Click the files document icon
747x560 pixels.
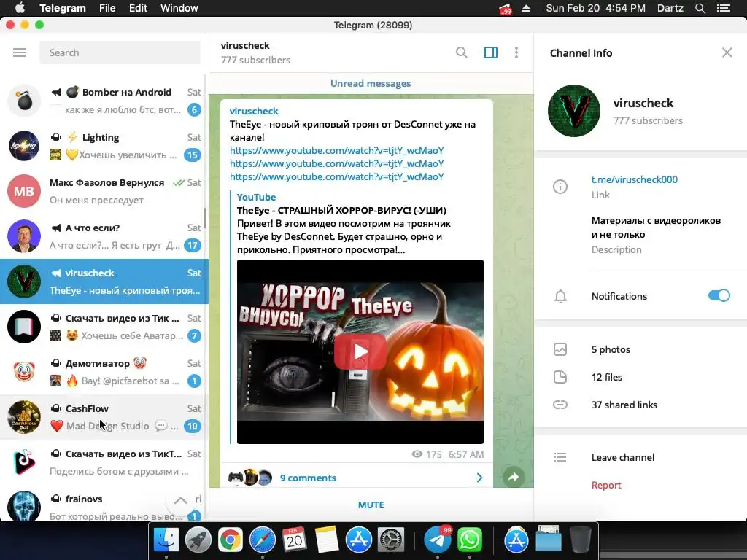point(560,377)
